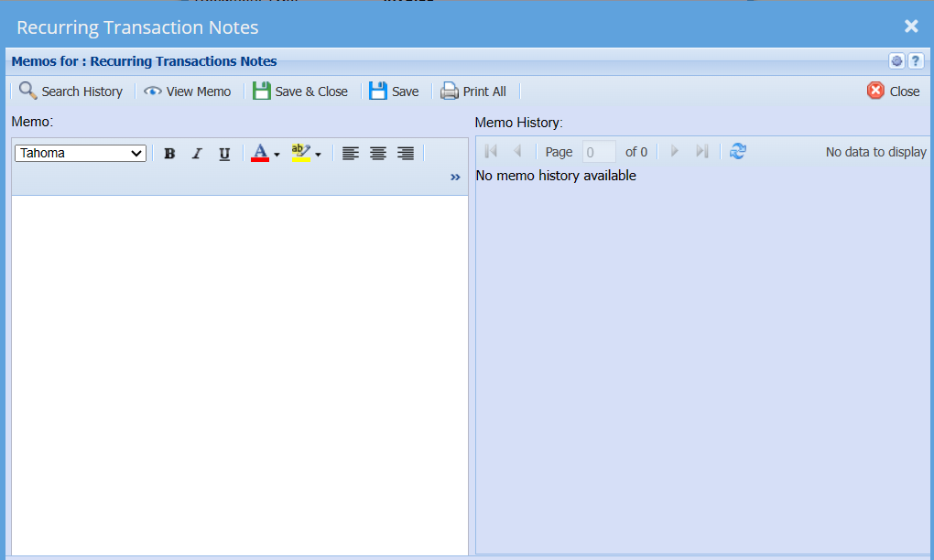Expand the highlight color dropdown arrow

pyautogui.click(x=318, y=155)
